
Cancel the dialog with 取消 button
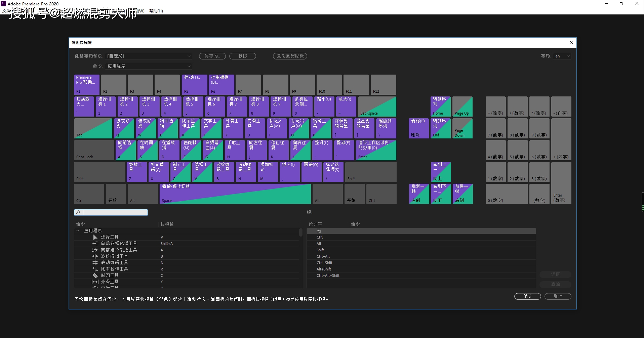pyautogui.click(x=558, y=296)
